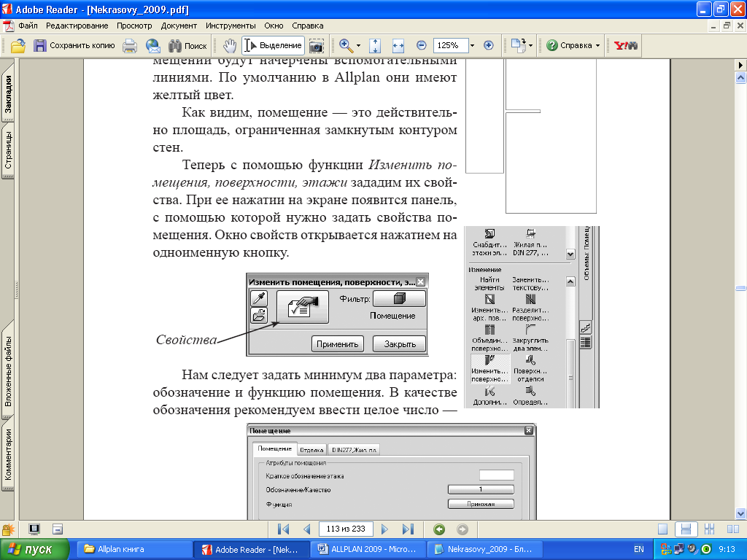Select the Zoom In magnifier tool
The image size is (747, 560).
coord(346,46)
